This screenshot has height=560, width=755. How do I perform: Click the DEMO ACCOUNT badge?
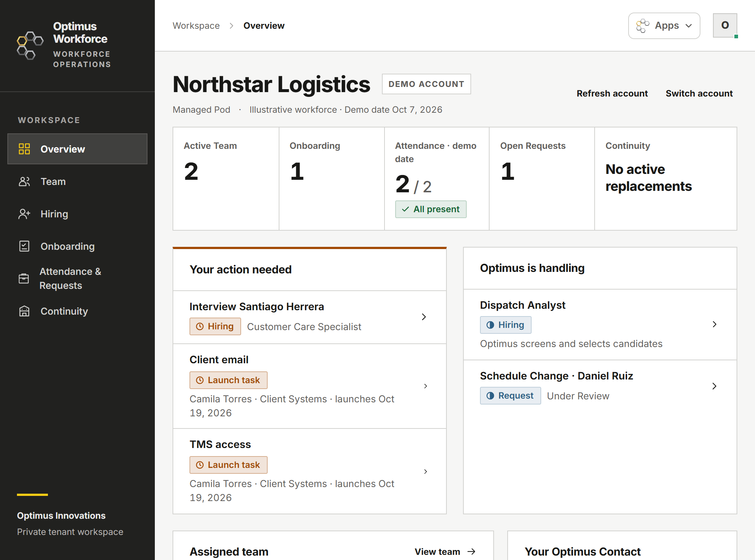click(x=426, y=84)
